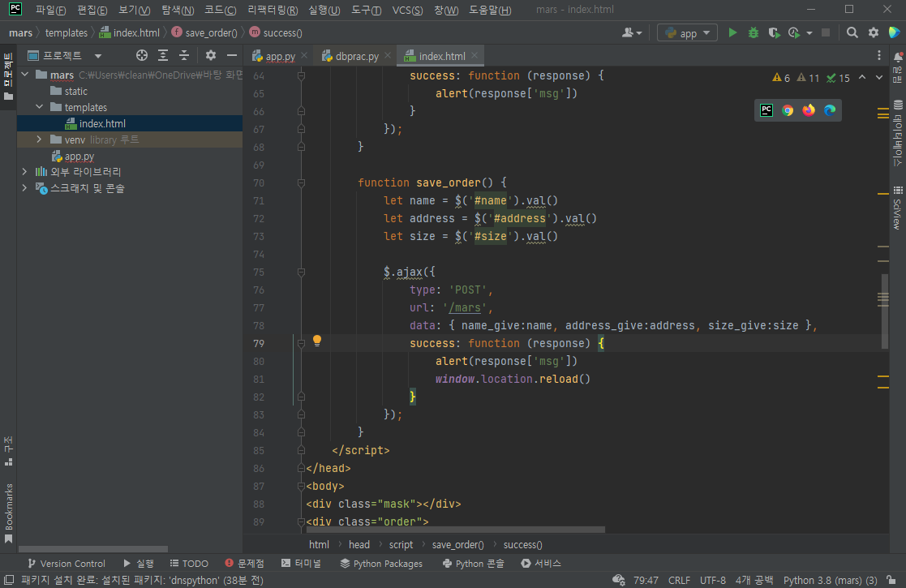
Task: Close the dbprac.py tab
Action: click(x=388, y=55)
